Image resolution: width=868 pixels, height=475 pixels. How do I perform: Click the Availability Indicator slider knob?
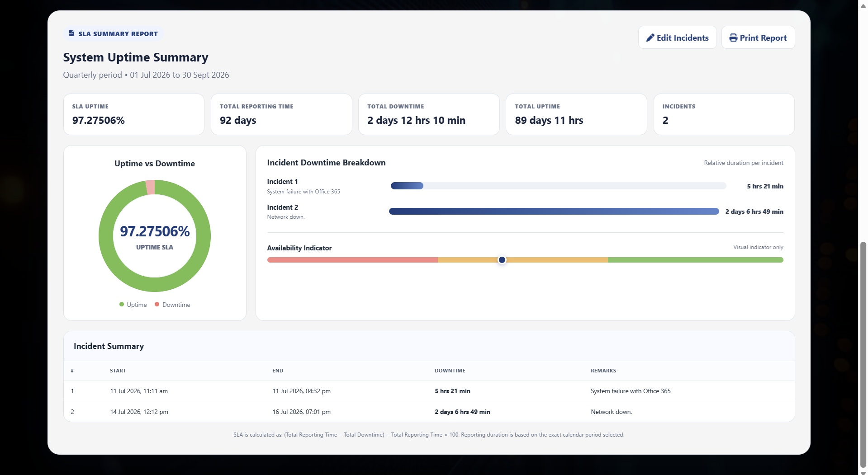point(502,260)
